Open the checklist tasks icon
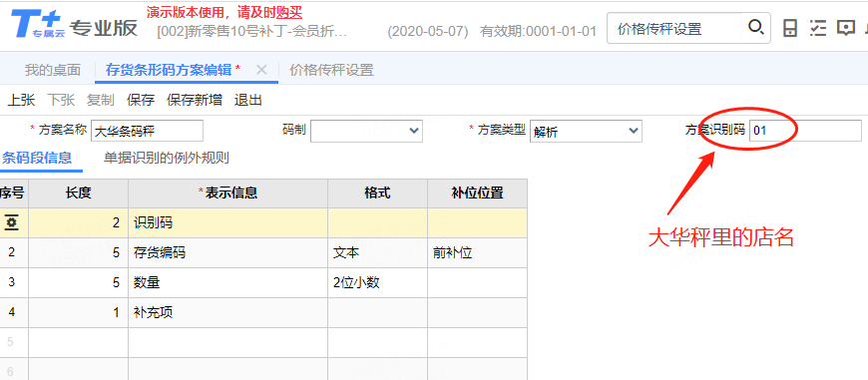Image resolution: width=868 pixels, height=380 pixels. pos(818,28)
